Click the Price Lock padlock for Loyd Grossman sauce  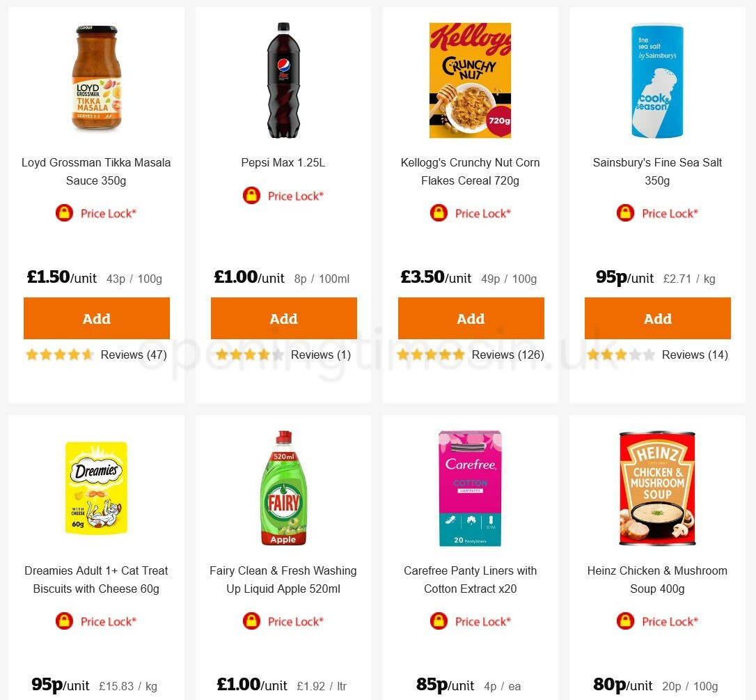point(65,213)
